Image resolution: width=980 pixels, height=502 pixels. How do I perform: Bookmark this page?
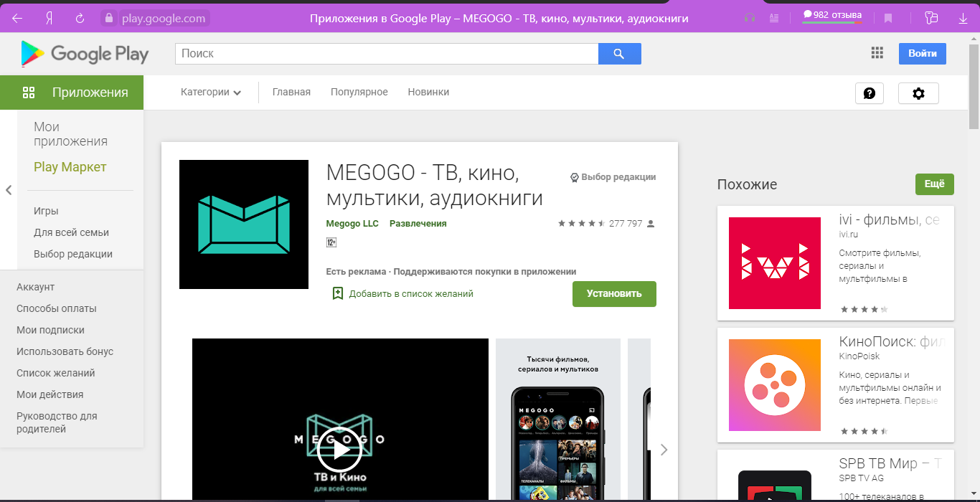(888, 19)
